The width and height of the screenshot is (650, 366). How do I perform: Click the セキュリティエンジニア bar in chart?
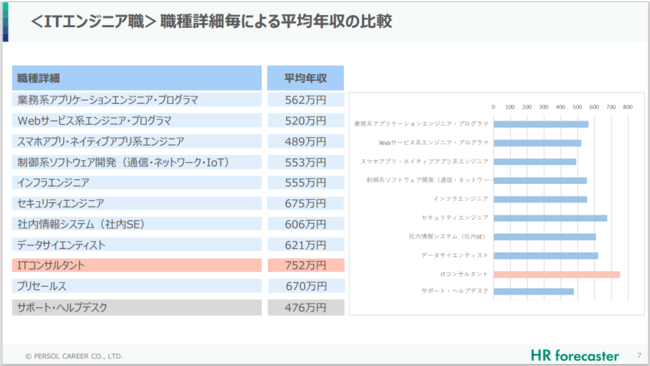click(x=550, y=218)
